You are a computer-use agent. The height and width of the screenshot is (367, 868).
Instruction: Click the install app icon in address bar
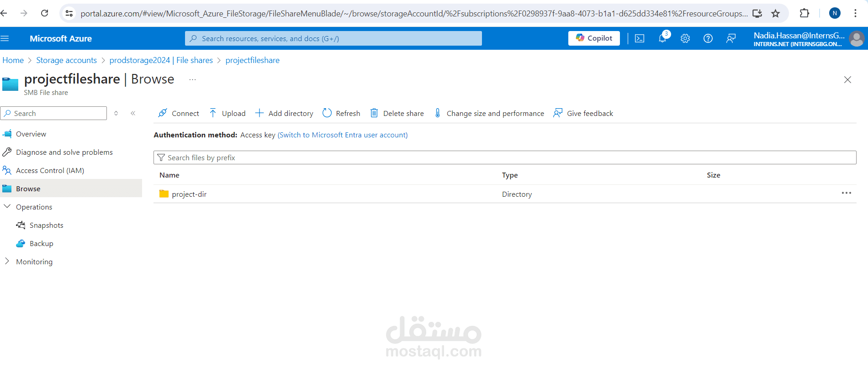[757, 13]
